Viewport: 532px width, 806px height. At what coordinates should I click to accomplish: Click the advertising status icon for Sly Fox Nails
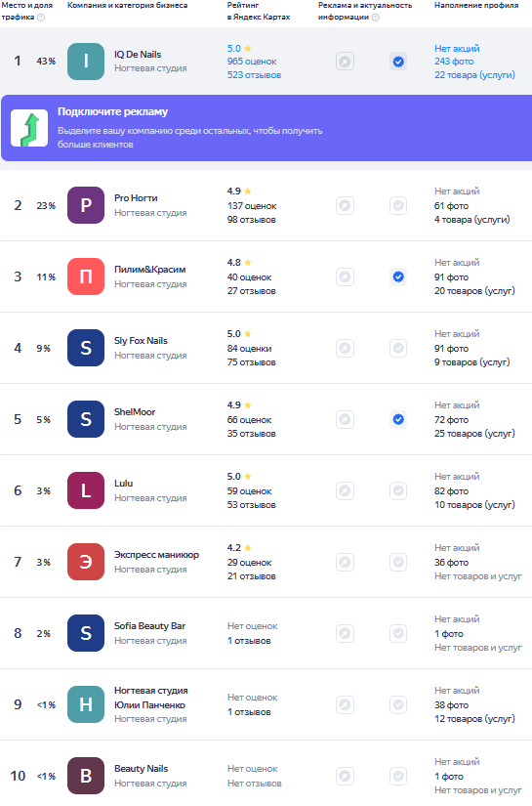point(346,349)
